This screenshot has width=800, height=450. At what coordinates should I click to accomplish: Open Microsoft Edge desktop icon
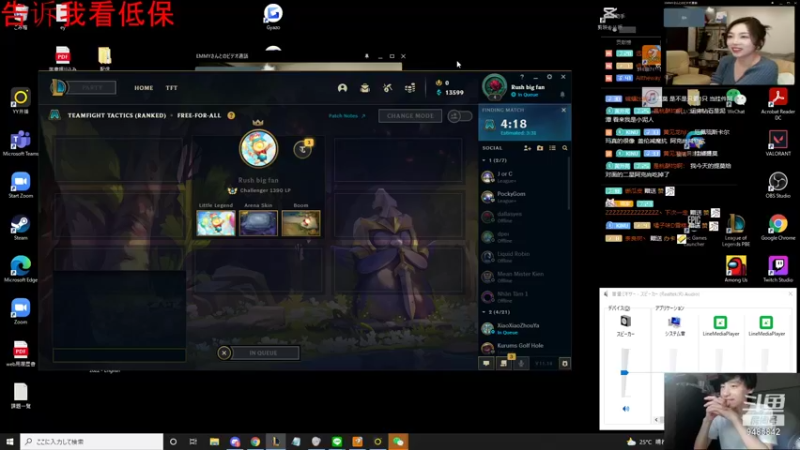pyautogui.click(x=20, y=269)
